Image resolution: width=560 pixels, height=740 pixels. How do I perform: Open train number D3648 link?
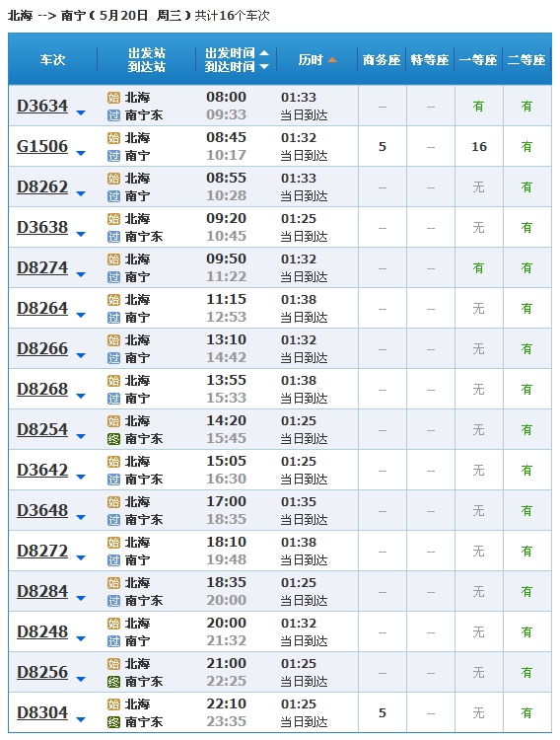42,511
